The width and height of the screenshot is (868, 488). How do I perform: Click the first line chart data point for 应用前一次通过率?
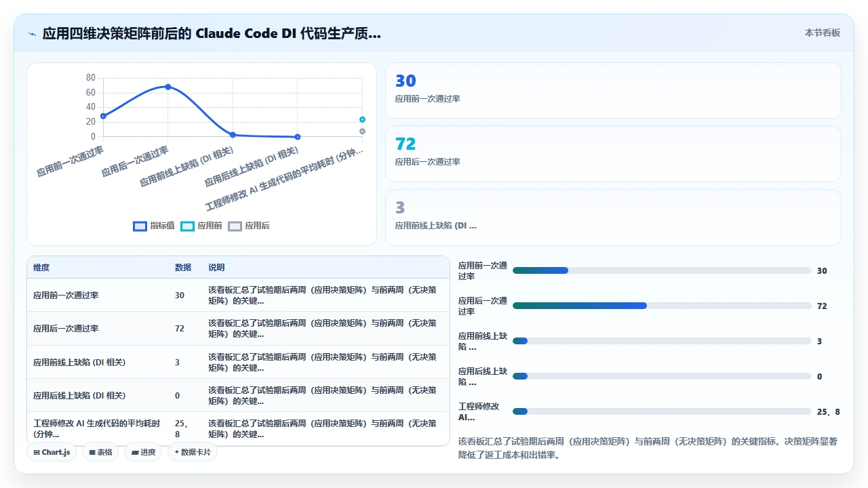103,116
